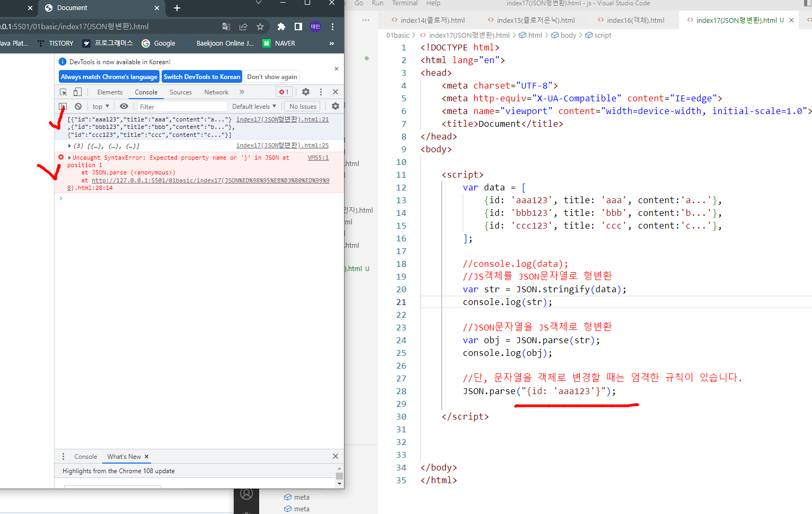Open the Run menu in VS Code
This screenshot has height=514, width=812.
[378, 3]
